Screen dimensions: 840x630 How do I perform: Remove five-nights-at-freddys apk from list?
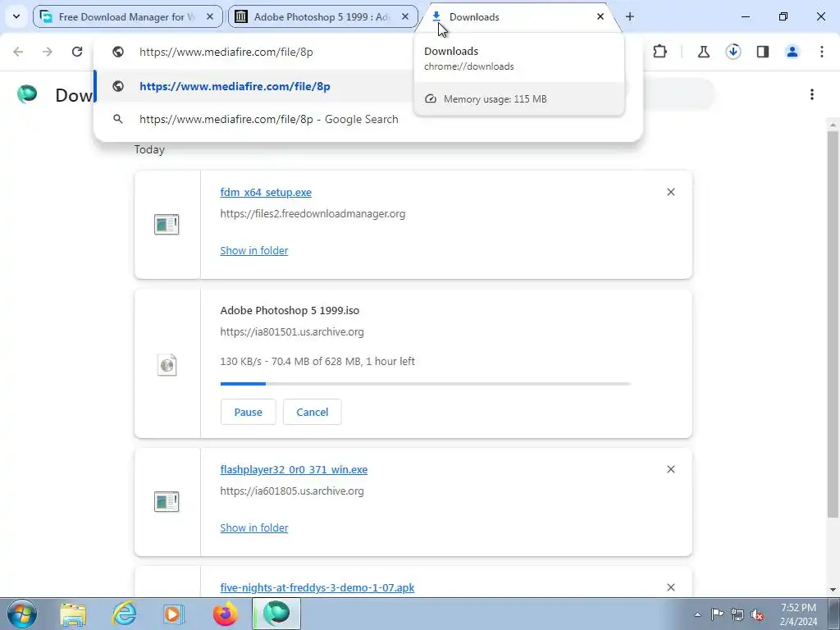pyautogui.click(x=671, y=587)
